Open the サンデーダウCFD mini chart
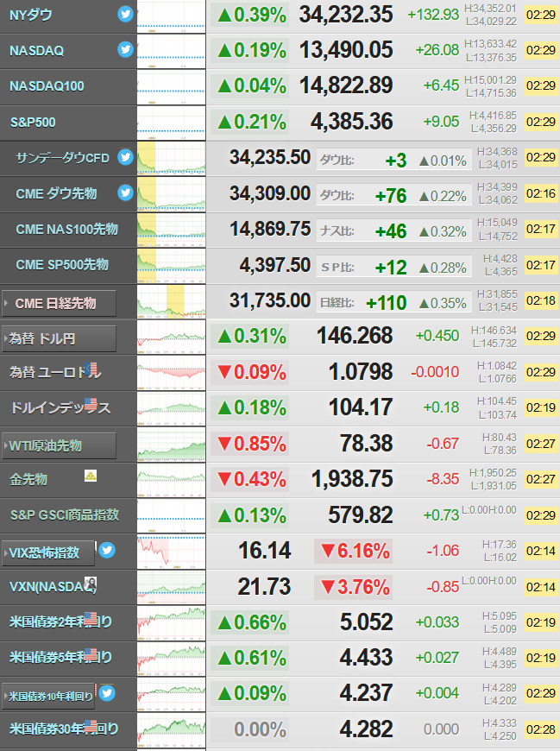560x751 pixels. (172, 159)
